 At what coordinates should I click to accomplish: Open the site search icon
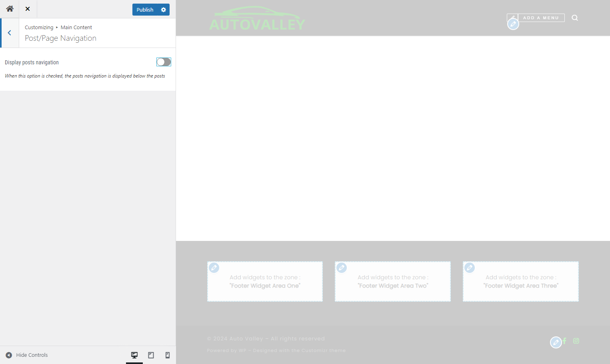pyautogui.click(x=575, y=18)
